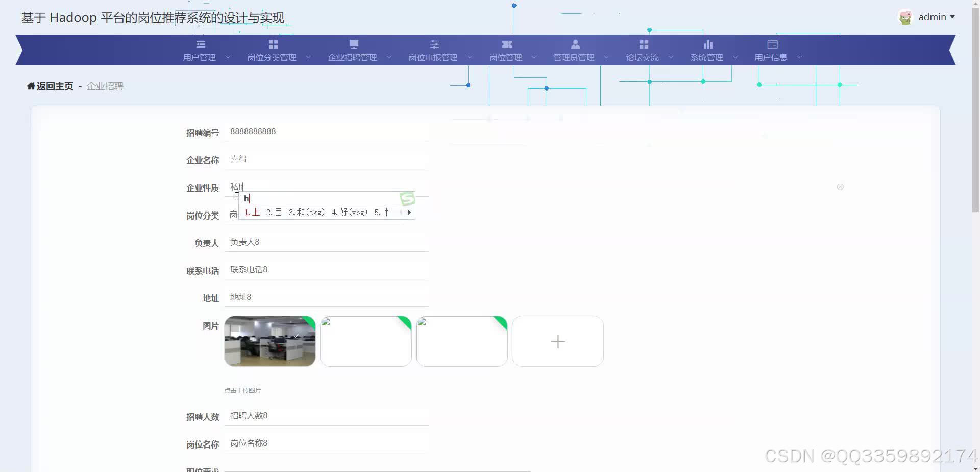Image resolution: width=980 pixels, height=472 pixels.
Task: Open the 系统管理 menu
Action: [707, 58]
